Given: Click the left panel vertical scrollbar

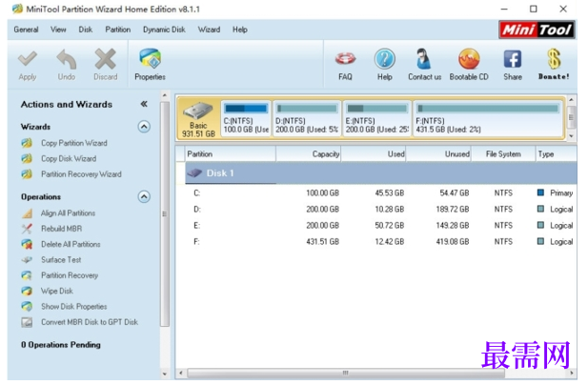Looking at the screenshot, I should point(164,213).
